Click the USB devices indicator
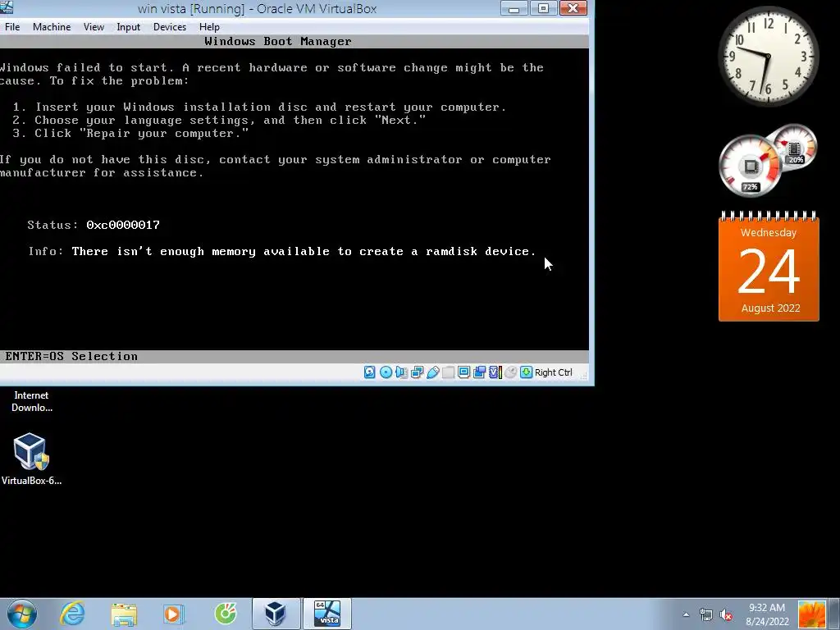This screenshot has width=840, height=630. tap(433, 372)
